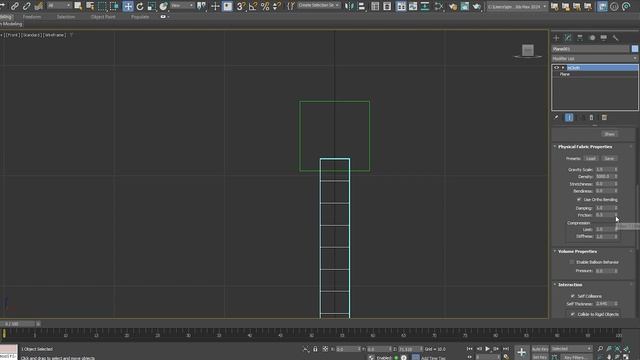This screenshot has width=640, height=360.
Task: Open the Scene Explorer toggle
Action: pos(375,6)
